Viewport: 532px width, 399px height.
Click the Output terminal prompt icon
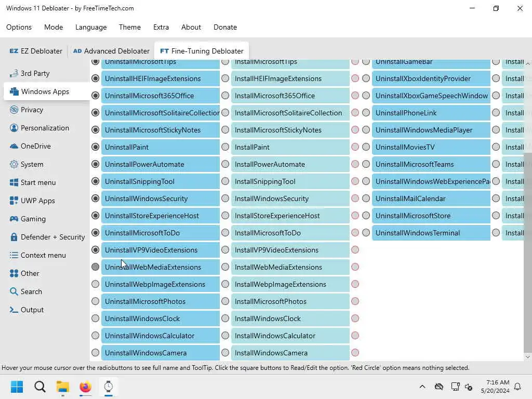(14, 310)
